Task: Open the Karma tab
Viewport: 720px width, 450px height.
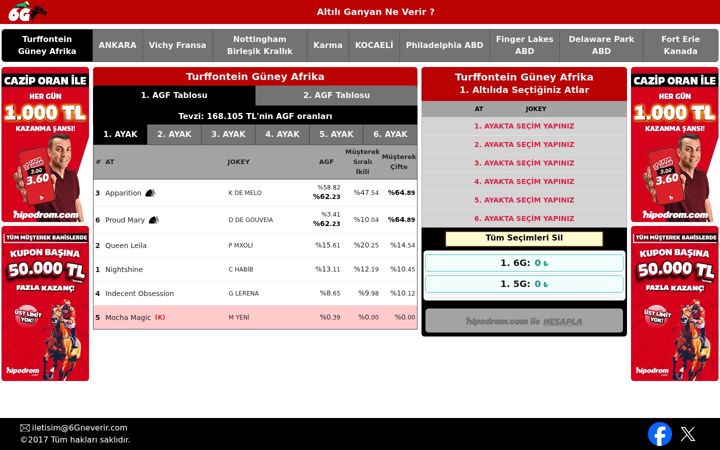Action: [328, 45]
